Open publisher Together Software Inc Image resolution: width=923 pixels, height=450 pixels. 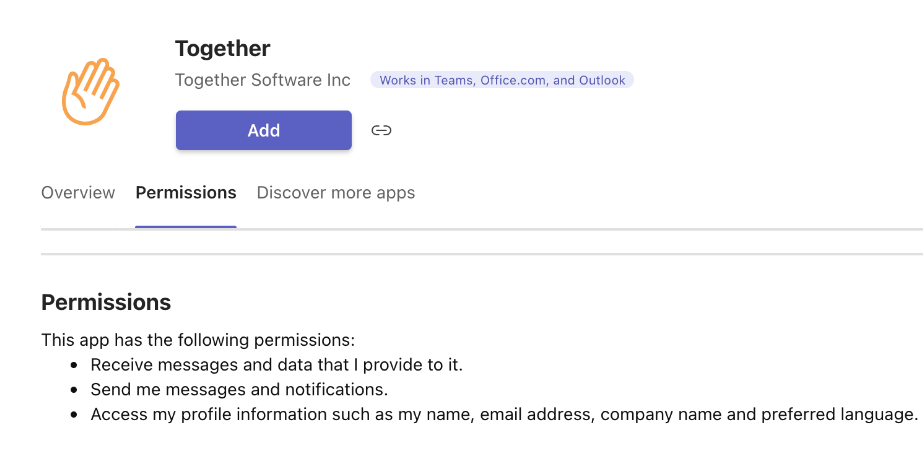[x=263, y=80]
